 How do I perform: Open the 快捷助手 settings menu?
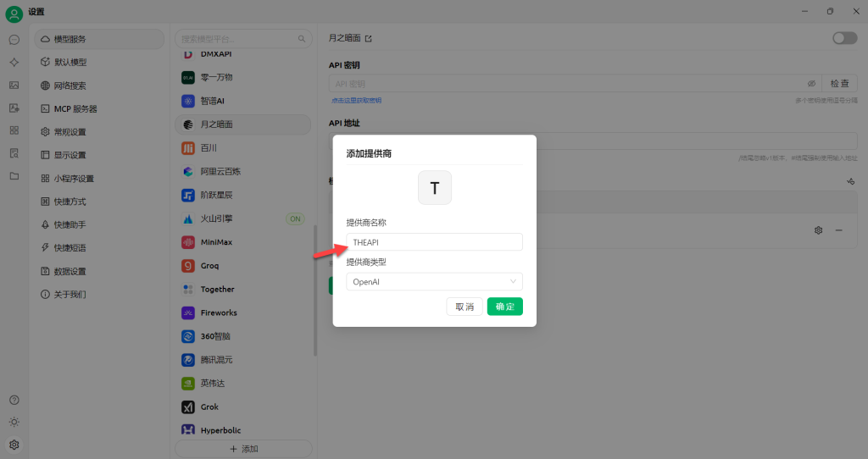(x=99, y=225)
